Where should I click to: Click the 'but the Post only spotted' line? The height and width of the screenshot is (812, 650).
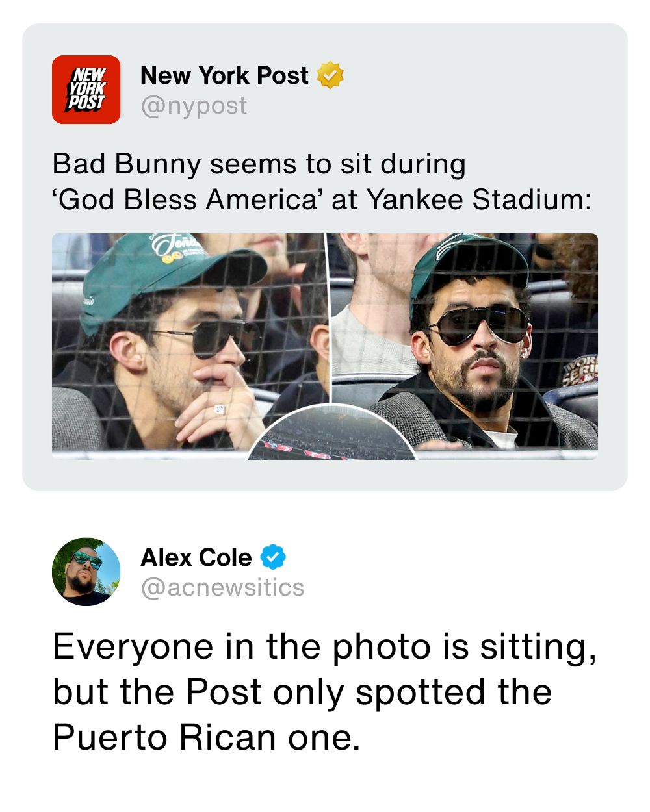coord(302,692)
